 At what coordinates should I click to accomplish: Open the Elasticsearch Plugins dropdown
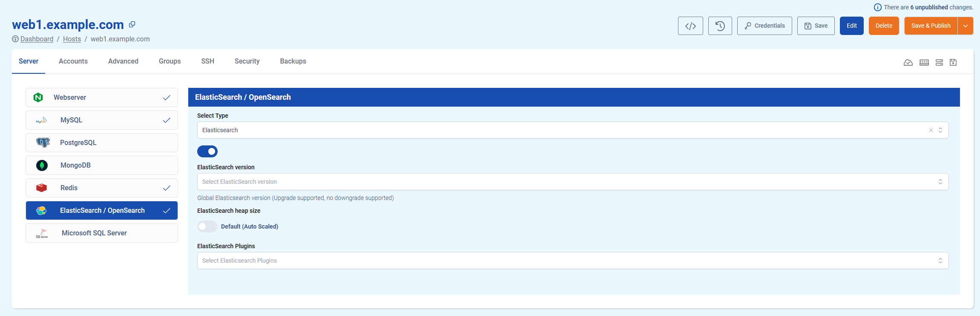point(573,261)
